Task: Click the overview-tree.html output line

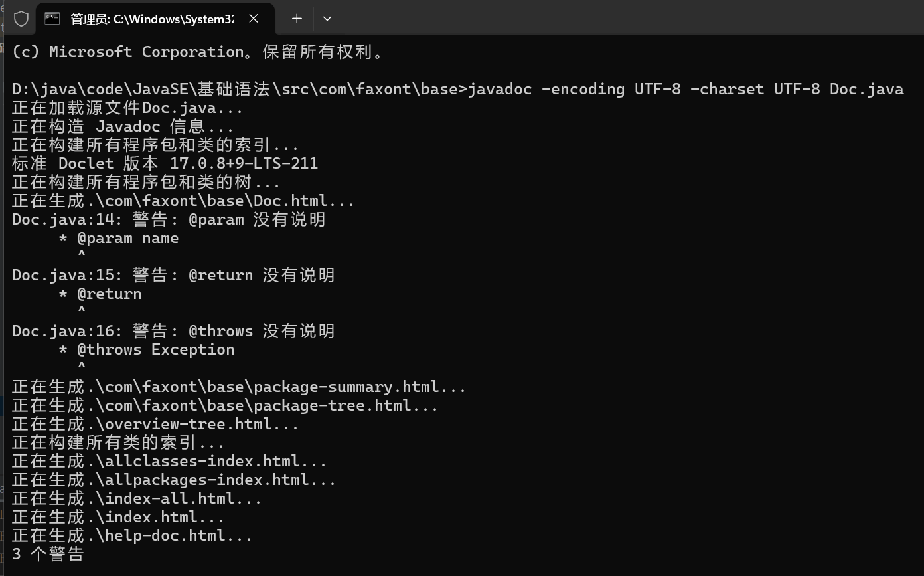Action: 155,424
